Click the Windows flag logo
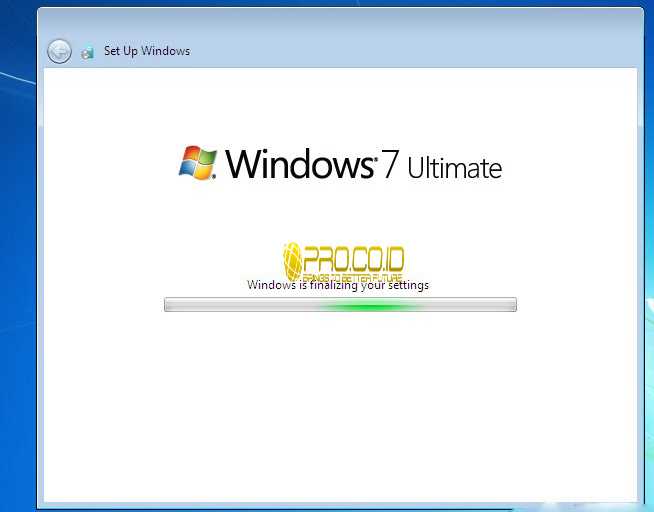The width and height of the screenshot is (654, 512). point(198,163)
